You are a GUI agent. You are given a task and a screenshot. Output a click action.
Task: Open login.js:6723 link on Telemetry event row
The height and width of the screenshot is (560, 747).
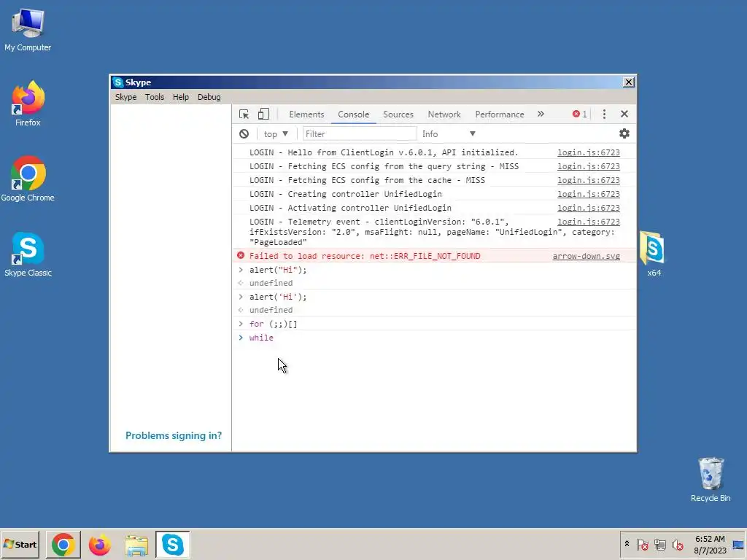click(589, 222)
